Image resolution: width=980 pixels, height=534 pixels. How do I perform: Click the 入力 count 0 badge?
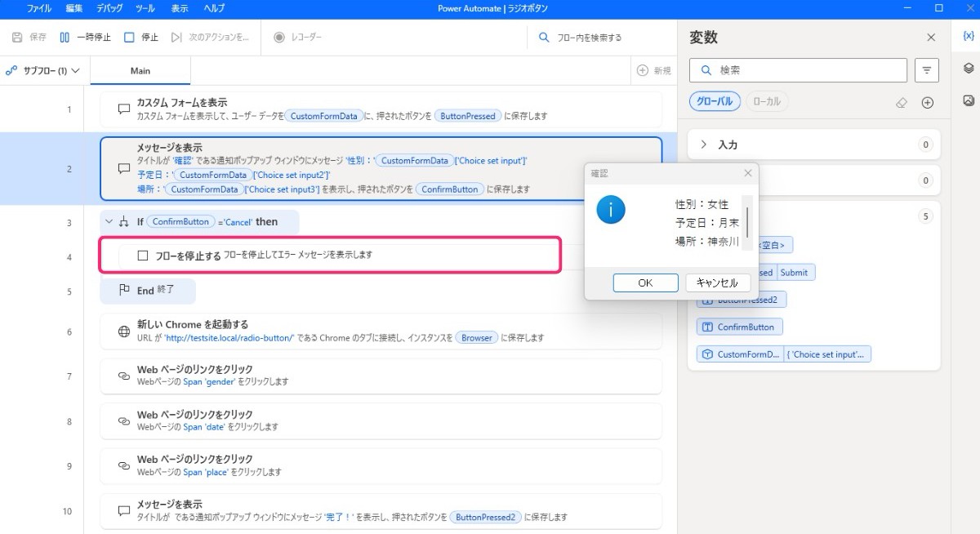(x=925, y=145)
